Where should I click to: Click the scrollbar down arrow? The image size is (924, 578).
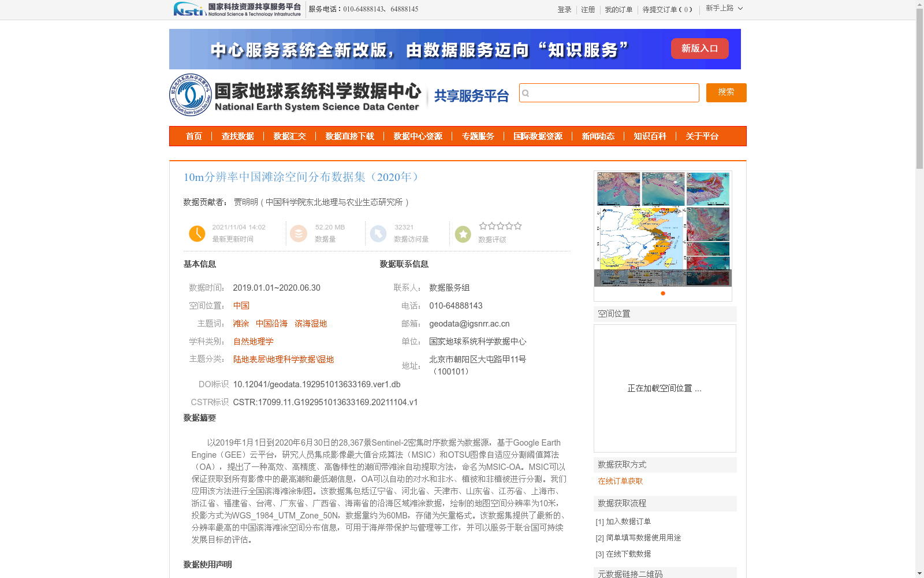pyautogui.click(x=919, y=573)
